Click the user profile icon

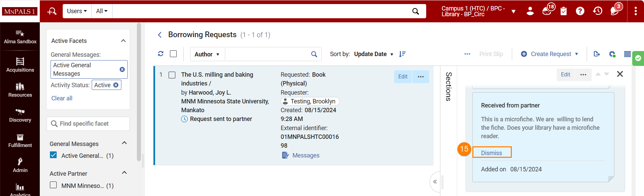(x=530, y=11)
